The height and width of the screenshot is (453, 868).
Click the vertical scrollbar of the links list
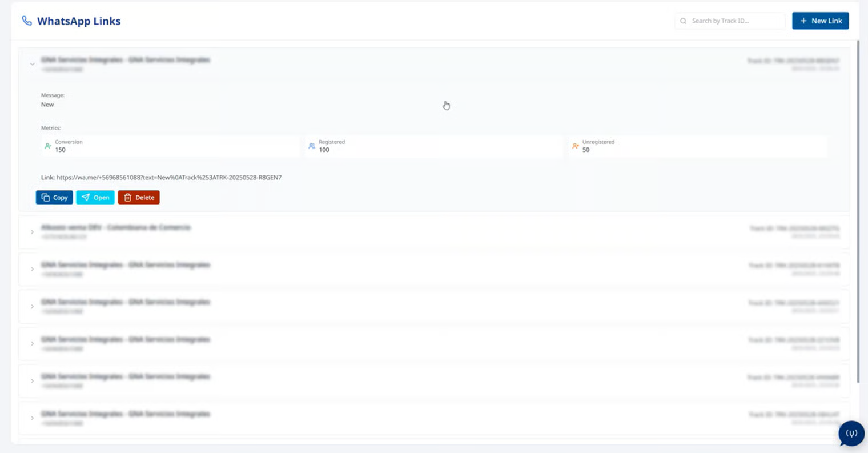(x=857, y=211)
